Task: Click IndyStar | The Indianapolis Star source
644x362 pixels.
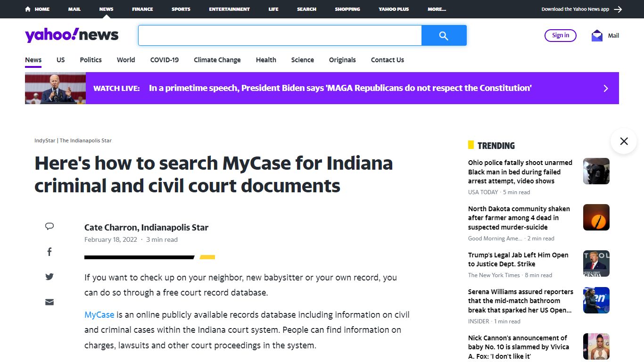Action: pyautogui.click(x=73, y=140)
